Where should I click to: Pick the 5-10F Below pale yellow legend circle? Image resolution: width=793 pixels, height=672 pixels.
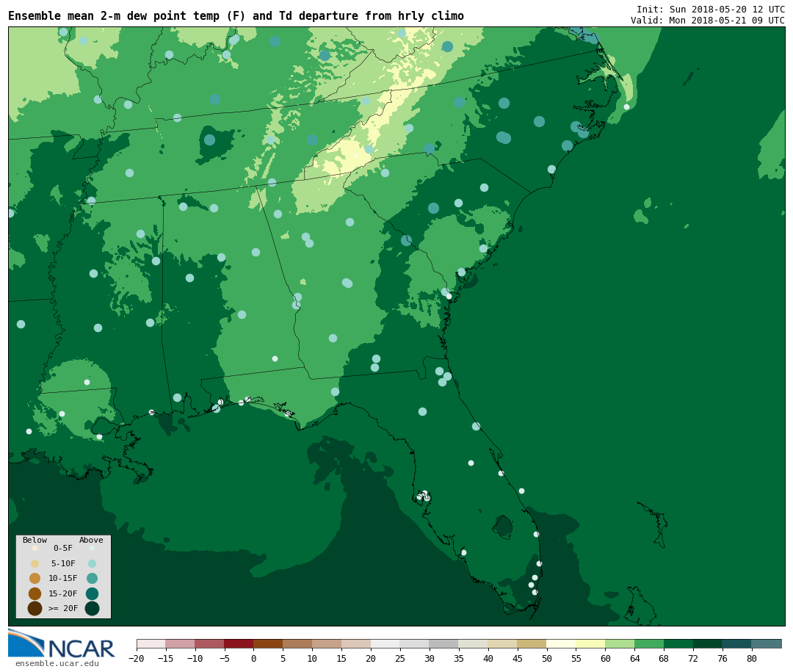[x=35, y=563]
